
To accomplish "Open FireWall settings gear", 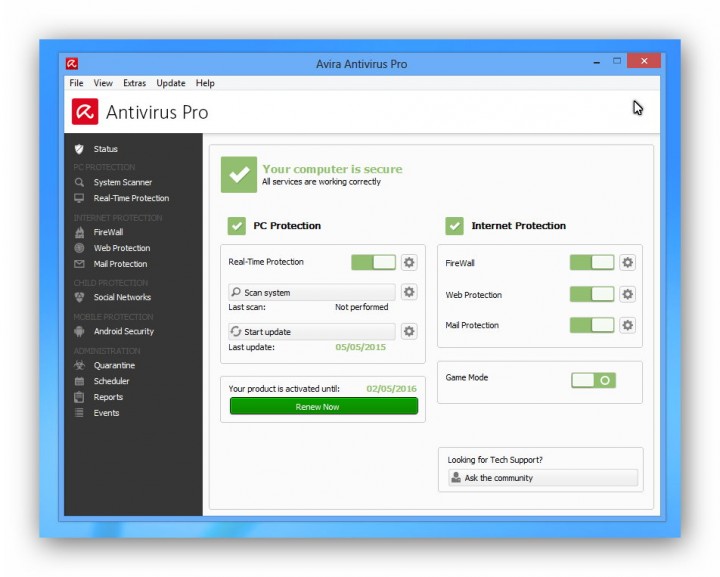I will (x=627, y=262).
